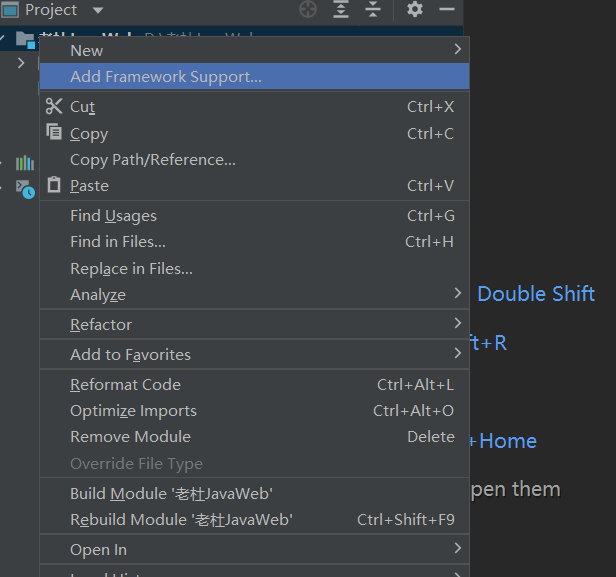The height and width of the screenshot is (577, 616).
Task: Select Add Framework Support
Action: pos(166,76)
